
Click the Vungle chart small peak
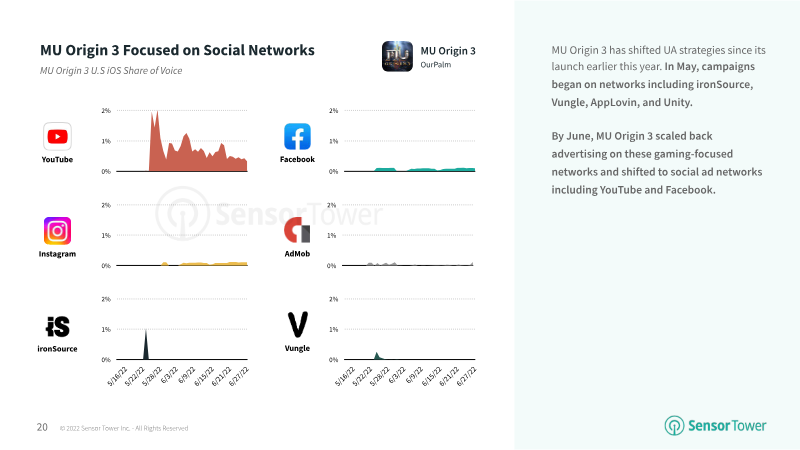coord(378,356)
